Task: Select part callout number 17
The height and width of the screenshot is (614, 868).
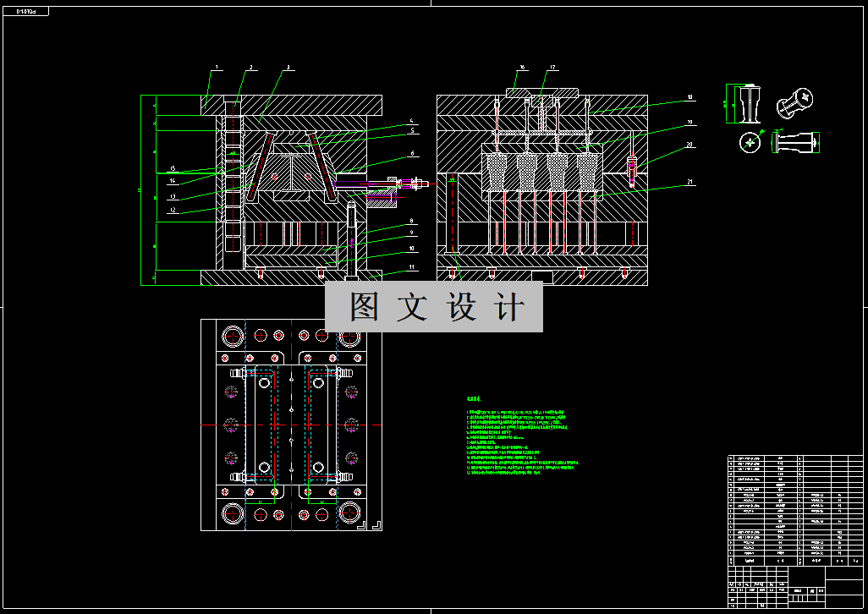Action: [552, 68]
